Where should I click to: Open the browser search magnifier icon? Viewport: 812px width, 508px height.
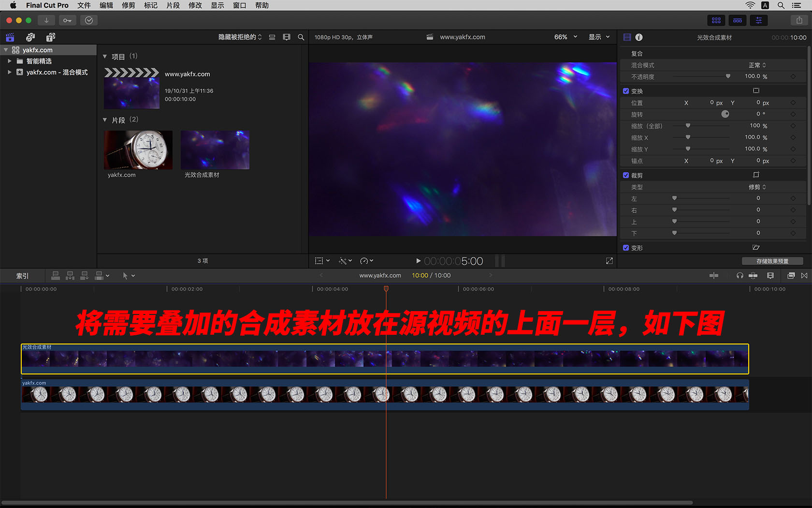tap(301, 37)
